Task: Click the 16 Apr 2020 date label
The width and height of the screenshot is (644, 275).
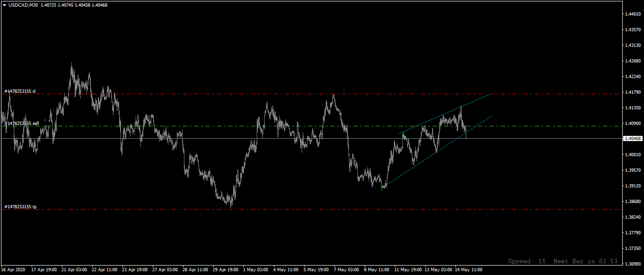Action: pos(13,270)
